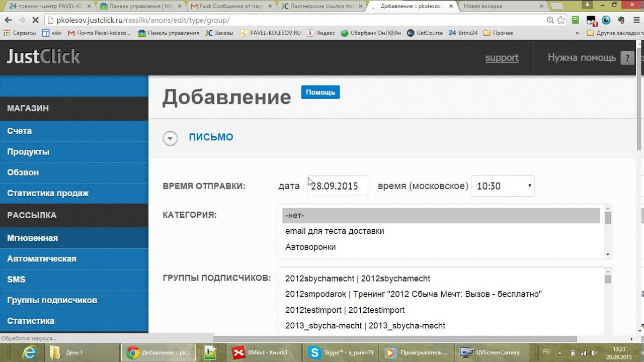This screenshot has height=362, width=644.
Task: Open Счета in the sidebar
Action: 74,131
